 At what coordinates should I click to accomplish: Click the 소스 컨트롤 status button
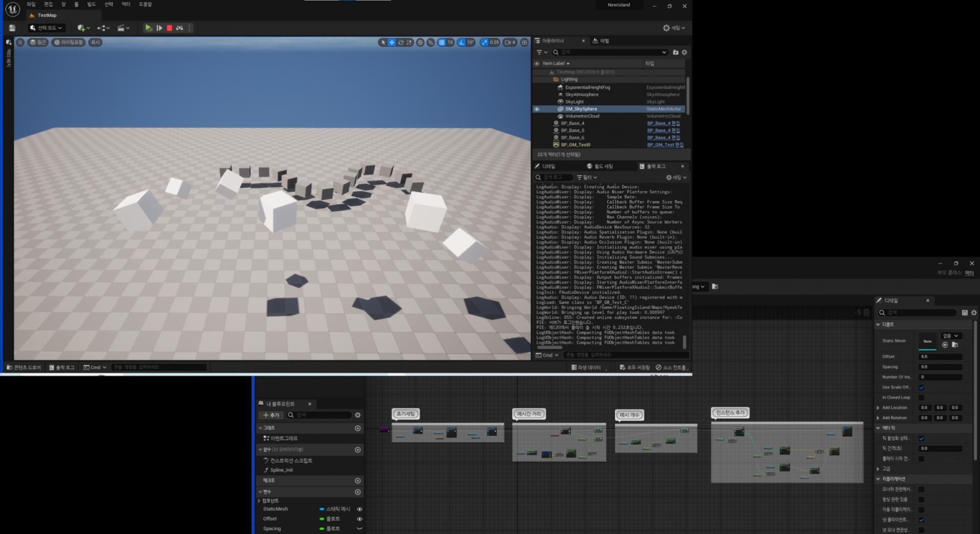tap(672, 367)
